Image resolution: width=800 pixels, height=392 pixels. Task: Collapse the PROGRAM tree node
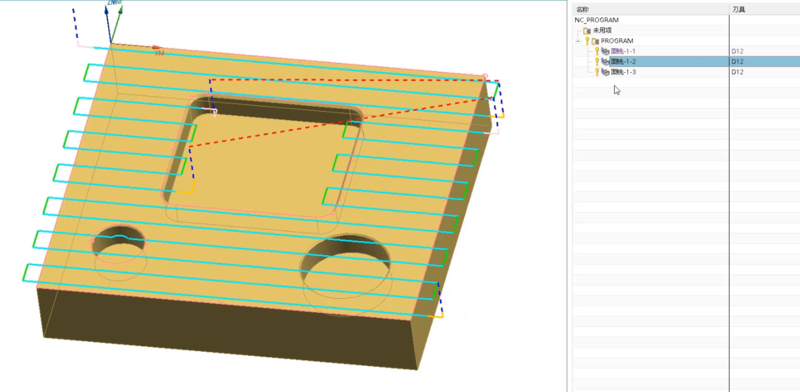pyautogui.click(x=578, y=41)
